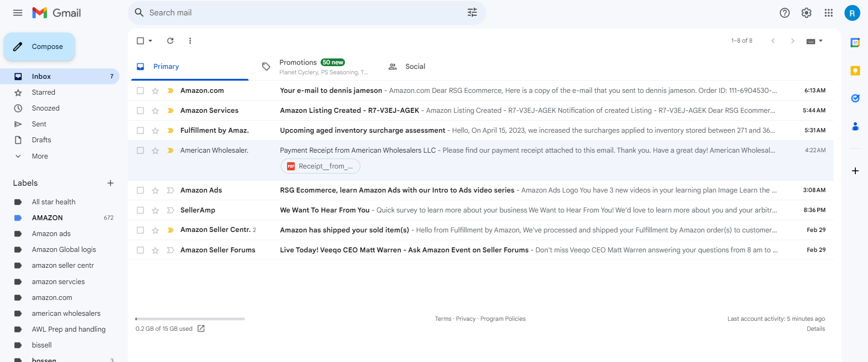Open the Google apps grid
The height and width of the screenshot is (362, 868).
(829, 13)
